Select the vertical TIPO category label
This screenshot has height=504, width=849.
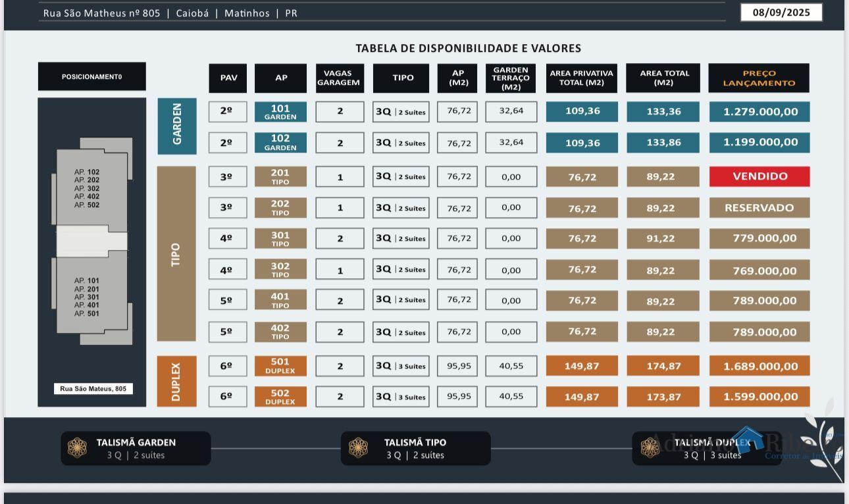pyautogui.click(x=176, y=254)
